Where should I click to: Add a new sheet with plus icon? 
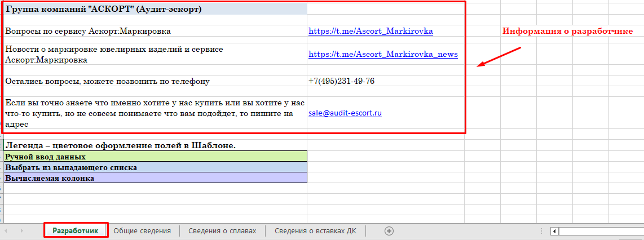coord(389,230)
